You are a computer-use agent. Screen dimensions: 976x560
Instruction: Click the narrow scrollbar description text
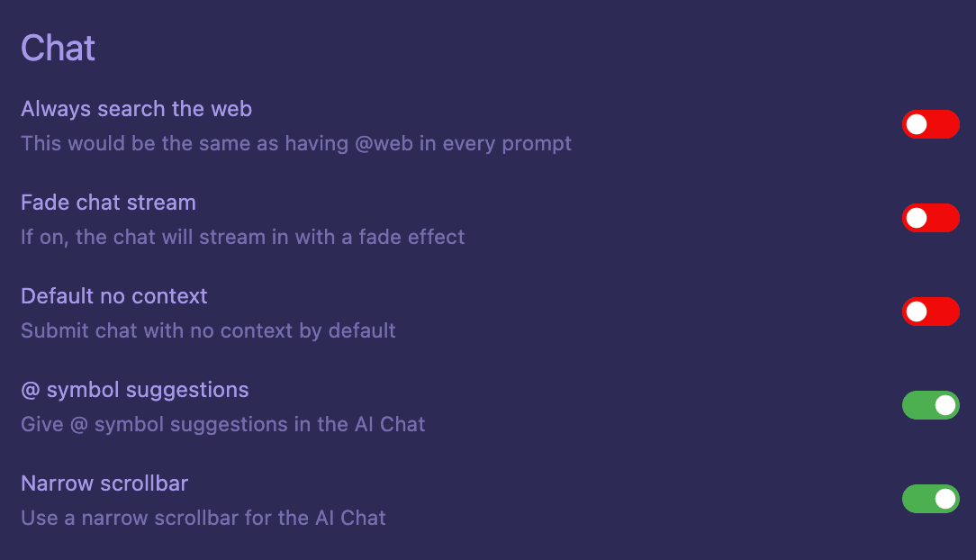(x=204, y=518)
